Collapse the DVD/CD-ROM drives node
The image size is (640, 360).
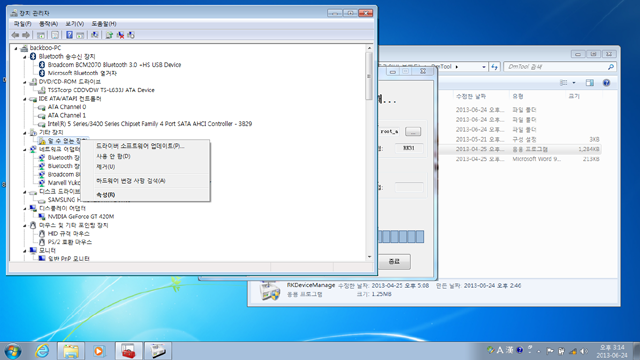24,82
